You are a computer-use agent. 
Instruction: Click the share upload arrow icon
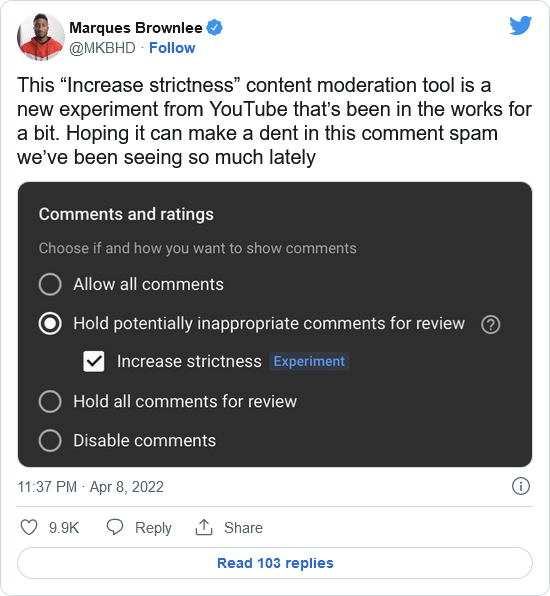pos(204,527)
